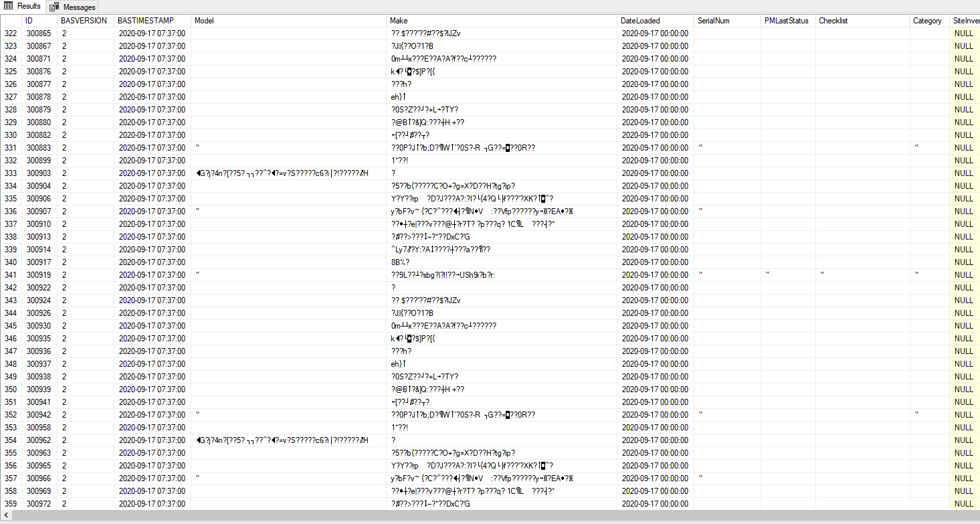Click ID cell 300919
This screenshot has height=524, width=980.
pos(40,275)
